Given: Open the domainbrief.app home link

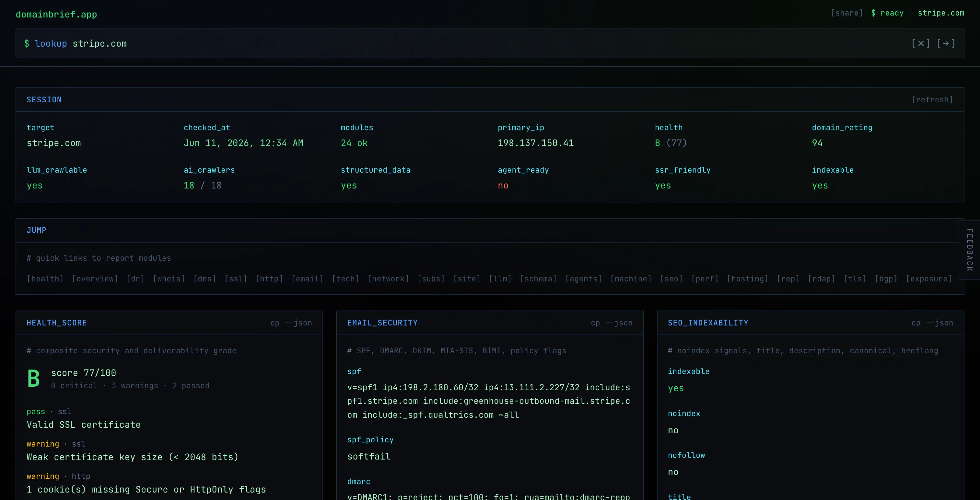Looking at the screenshot, I should point(56,15).
